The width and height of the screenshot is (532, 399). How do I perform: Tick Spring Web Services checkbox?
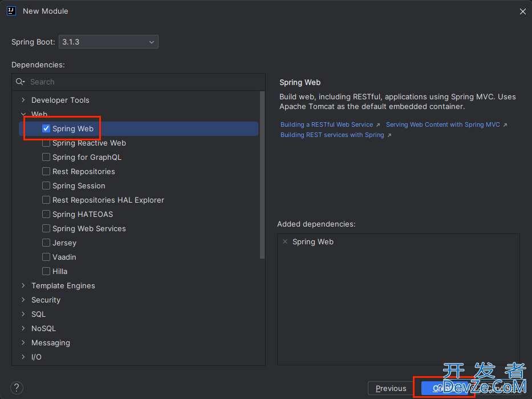(x=46, y=228)
